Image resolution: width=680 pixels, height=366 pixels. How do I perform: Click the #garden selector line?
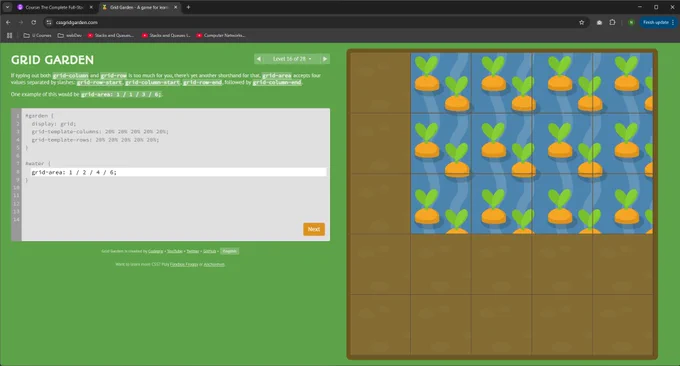[39, 116]
